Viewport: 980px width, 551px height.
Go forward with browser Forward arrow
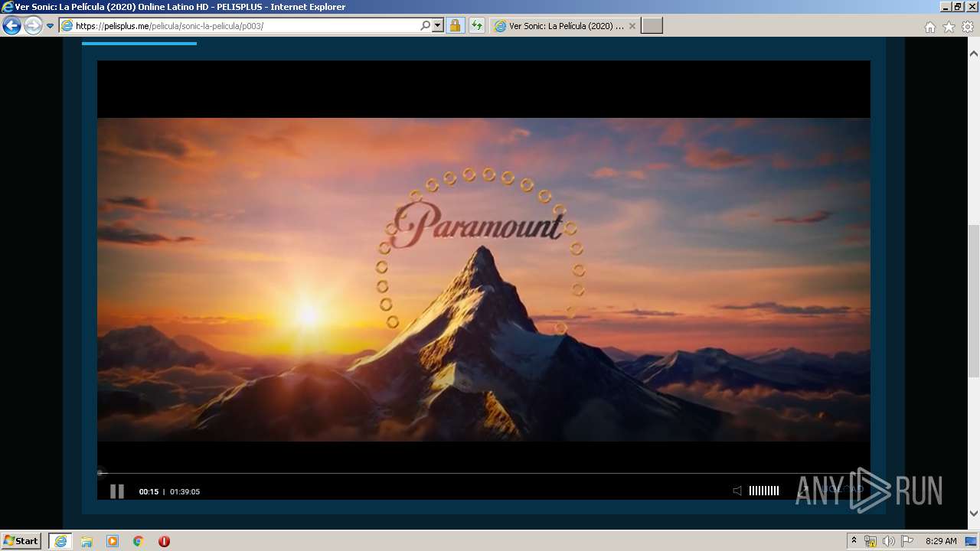pyautogui.click(x=33, y=25)
